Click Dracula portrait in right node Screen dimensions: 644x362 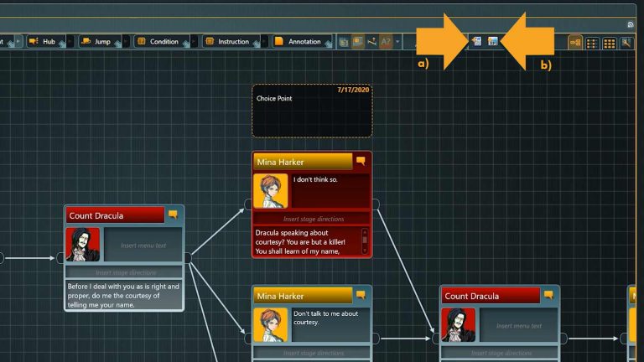coord(459,325)
